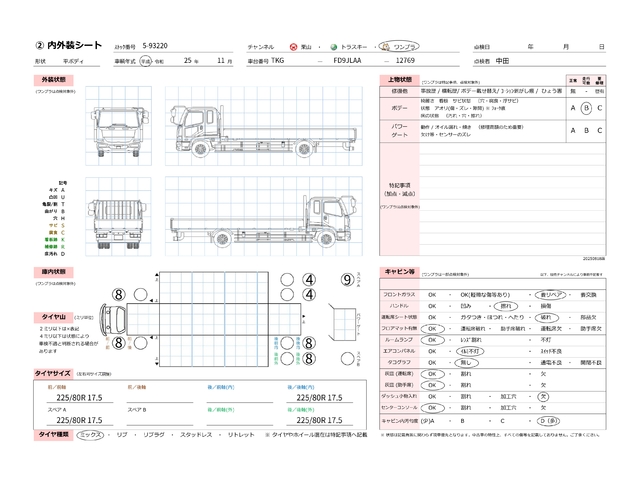Click the circled 9 spare tire marker
Screen dimensions: 640x480
point(348,281)
